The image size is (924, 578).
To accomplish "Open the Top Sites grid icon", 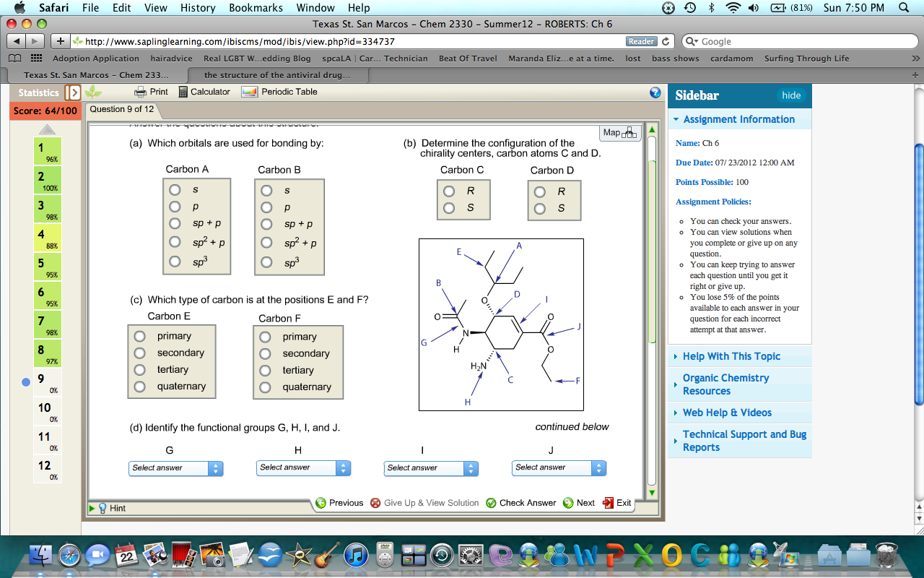I will pyautogui.click(x=36, y=59).
